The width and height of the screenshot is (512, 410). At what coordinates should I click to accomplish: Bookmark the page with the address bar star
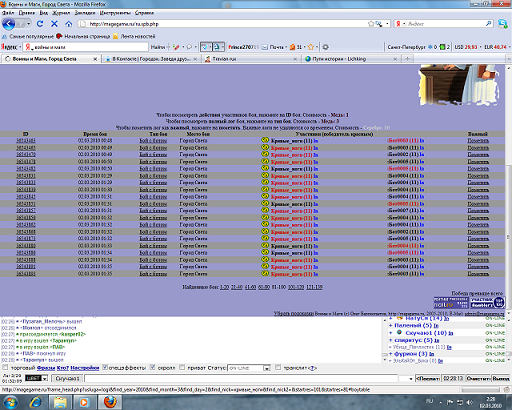tap(370, 24)
